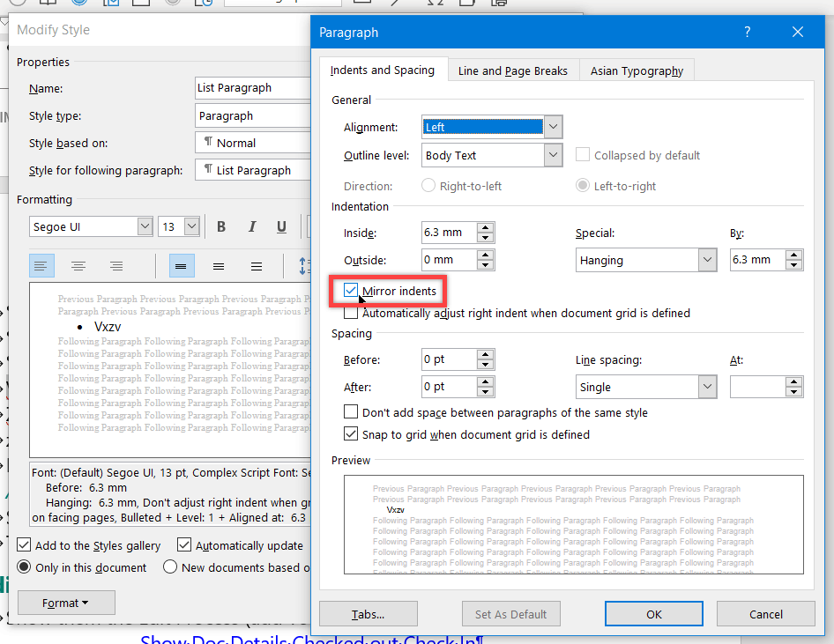This screenshot has width=834, height=644.
Task: Toggle Collapsed by default checkbox
Action: coord(583,155)
